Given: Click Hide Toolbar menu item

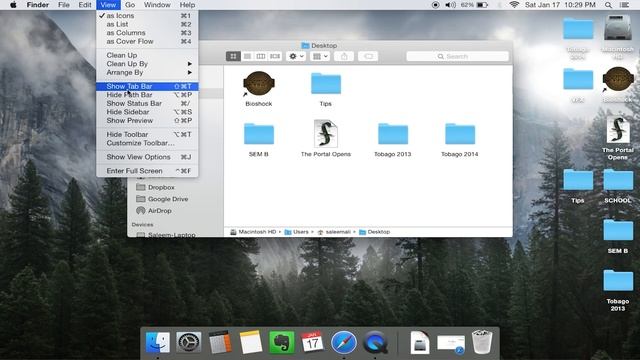Looking at the screenshot, I should 147,134.
